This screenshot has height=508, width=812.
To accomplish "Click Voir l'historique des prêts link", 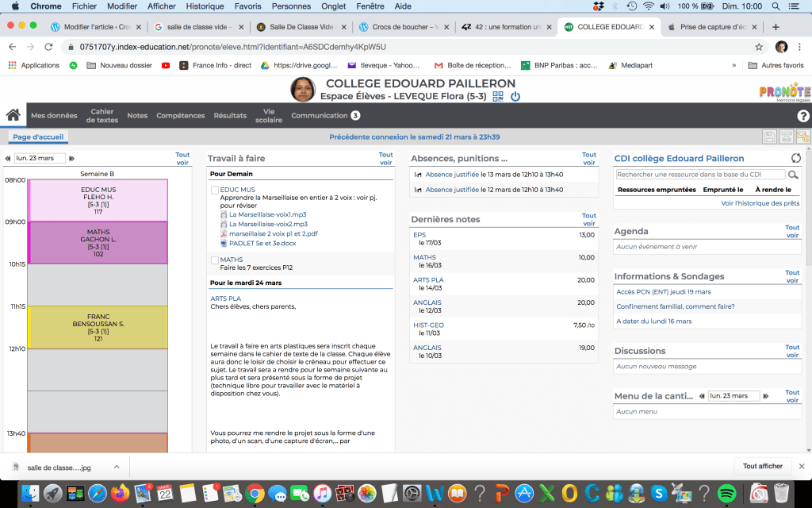I will click(x=760, y=203).
